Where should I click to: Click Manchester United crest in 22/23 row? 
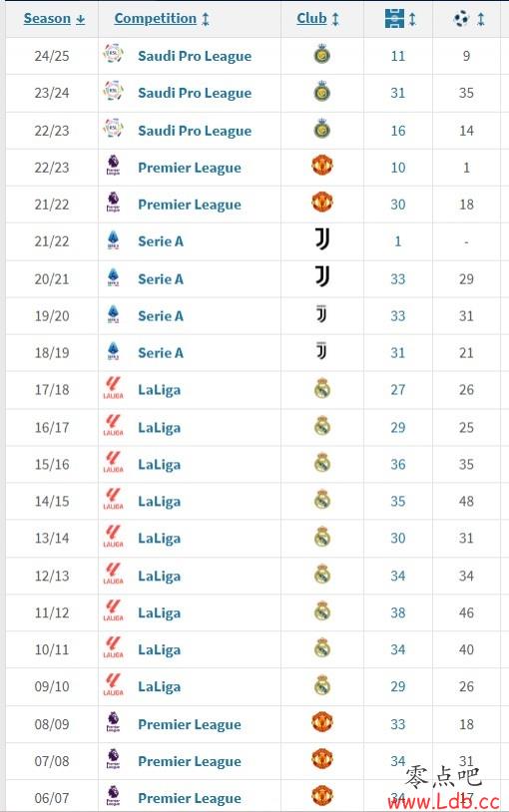point(322,167)
